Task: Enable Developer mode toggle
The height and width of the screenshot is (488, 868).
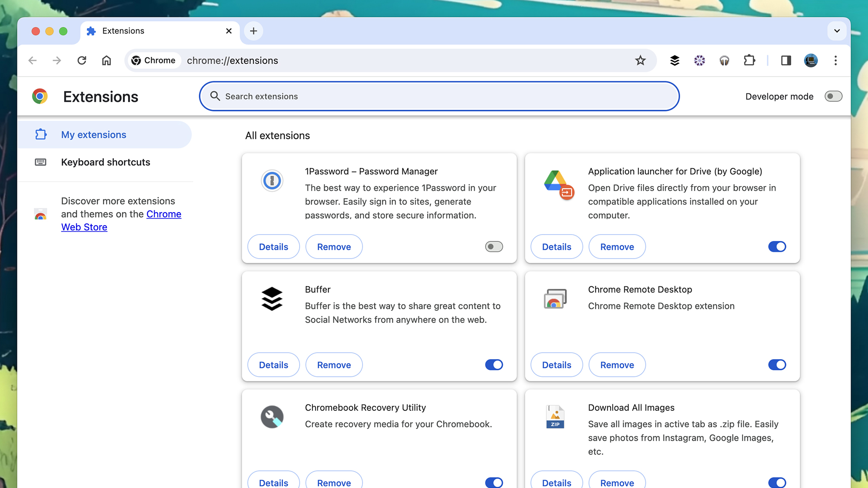Action: click(x=833, y=96)
